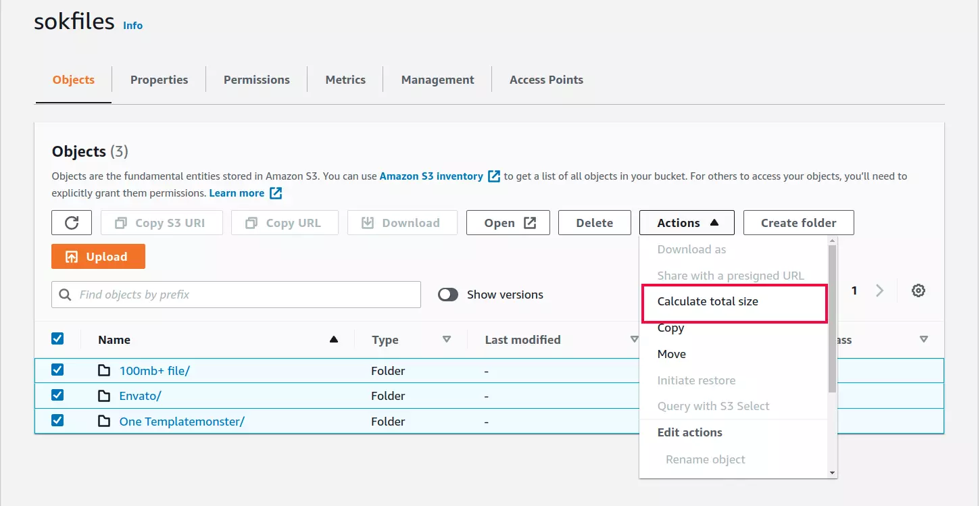Click the refresh objects icon button

[x=72, y=223]
